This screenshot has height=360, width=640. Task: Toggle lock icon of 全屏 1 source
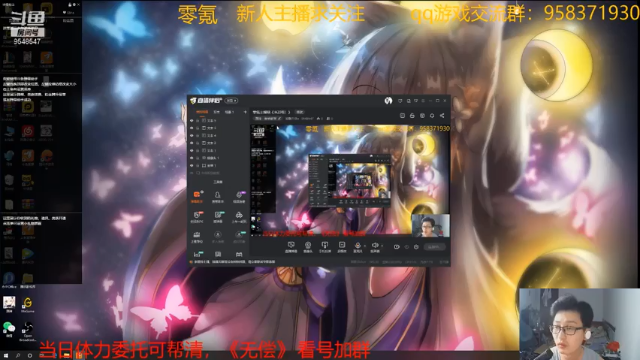tap(198, 165)
